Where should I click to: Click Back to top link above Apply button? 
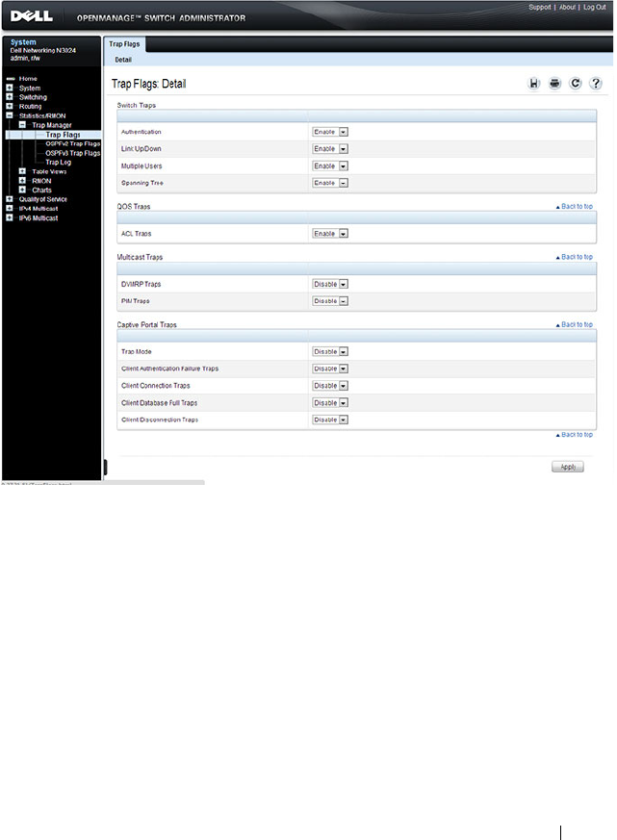coord(574,435)
